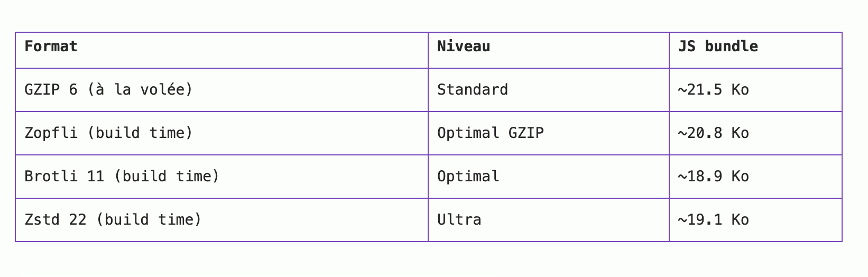
Task: Select the Zstd 22 (build time) cell
Action: (x=113, y=220)
